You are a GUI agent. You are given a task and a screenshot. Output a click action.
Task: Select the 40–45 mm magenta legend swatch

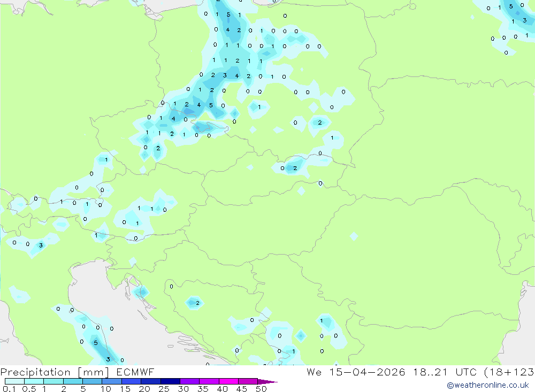[x=228, y=381]
